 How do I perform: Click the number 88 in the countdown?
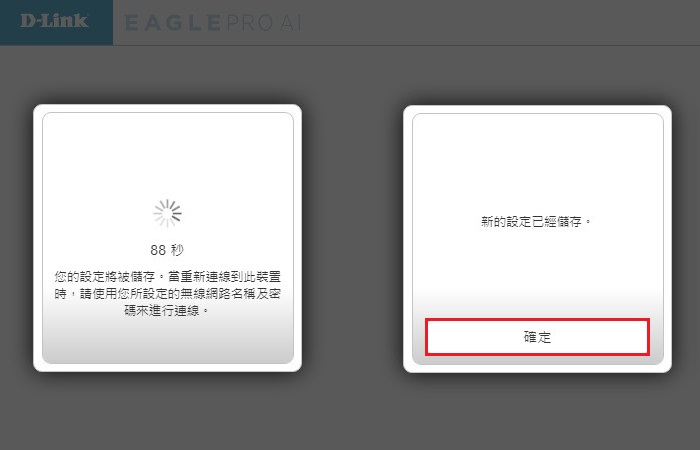click(x=158, y=250)
